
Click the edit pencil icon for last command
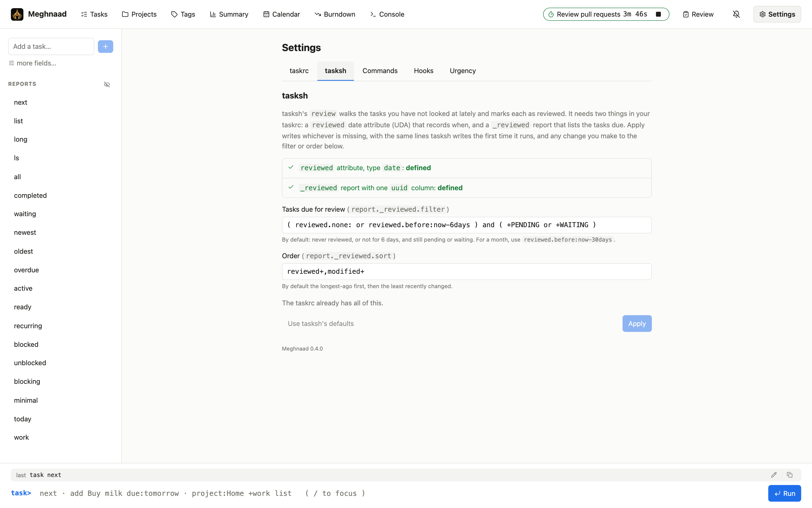coord(774,475)
